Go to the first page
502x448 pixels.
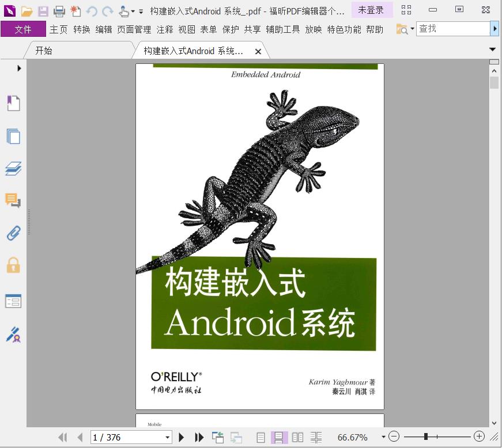[x=63, y=437]
